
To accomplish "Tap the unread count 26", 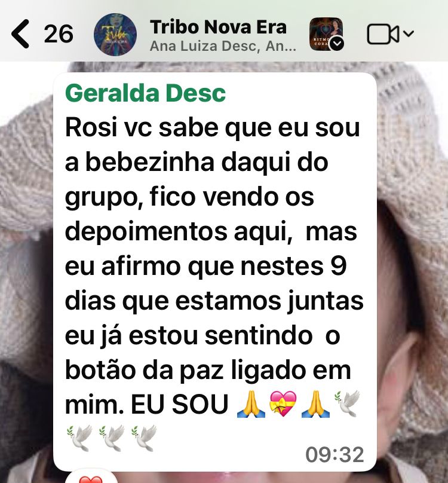I will [x=59, y=34].
